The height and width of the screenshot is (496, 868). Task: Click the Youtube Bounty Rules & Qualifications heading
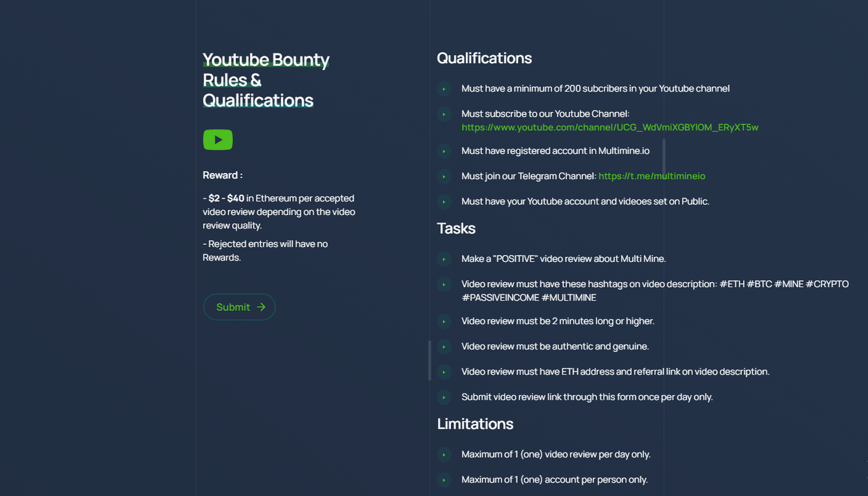[x=266, y=80]
